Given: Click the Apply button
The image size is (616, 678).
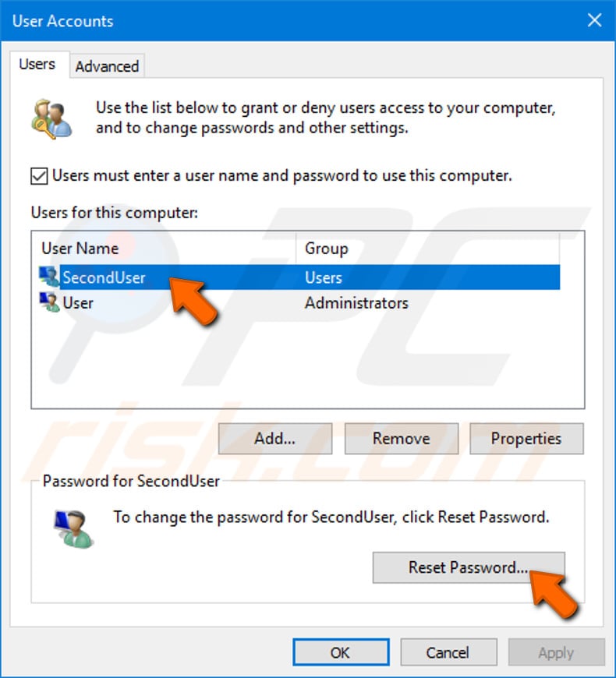Looking at the screenshot, I should coord(556,652).
